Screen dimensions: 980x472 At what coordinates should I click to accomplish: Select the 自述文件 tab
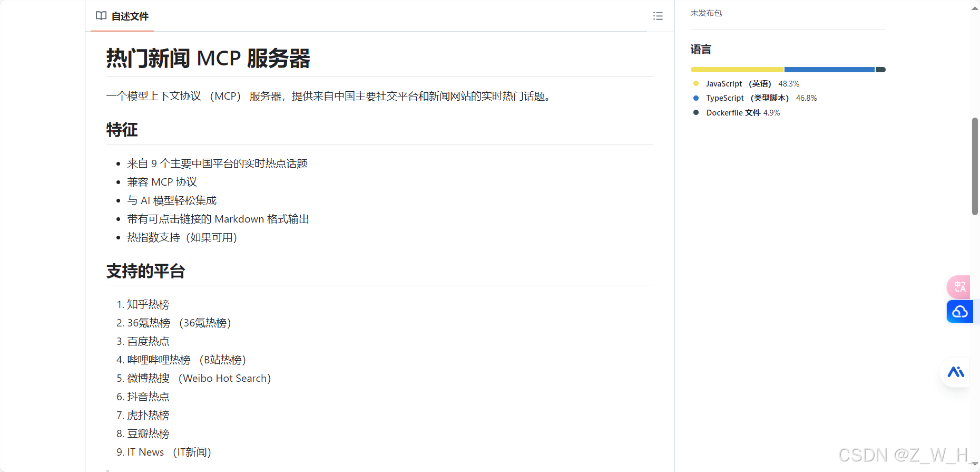(x=122, y=16)
